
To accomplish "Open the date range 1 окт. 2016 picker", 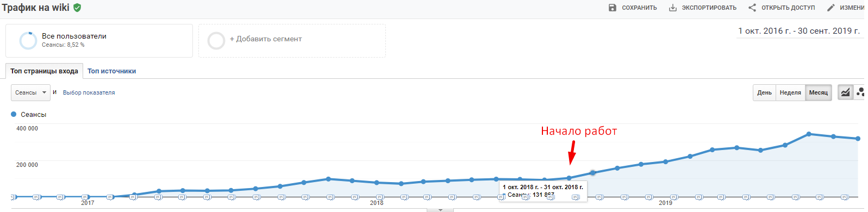I will pos(799,31).
